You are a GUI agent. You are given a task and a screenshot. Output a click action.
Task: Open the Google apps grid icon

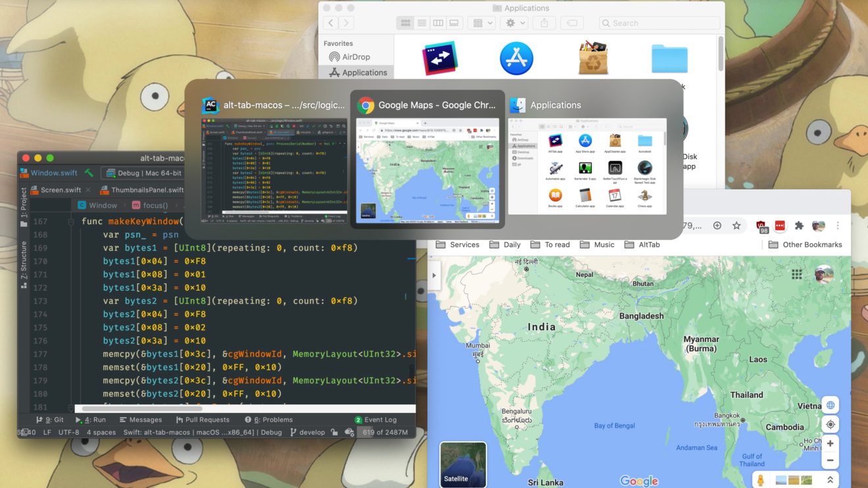click(x=796, y=274)
